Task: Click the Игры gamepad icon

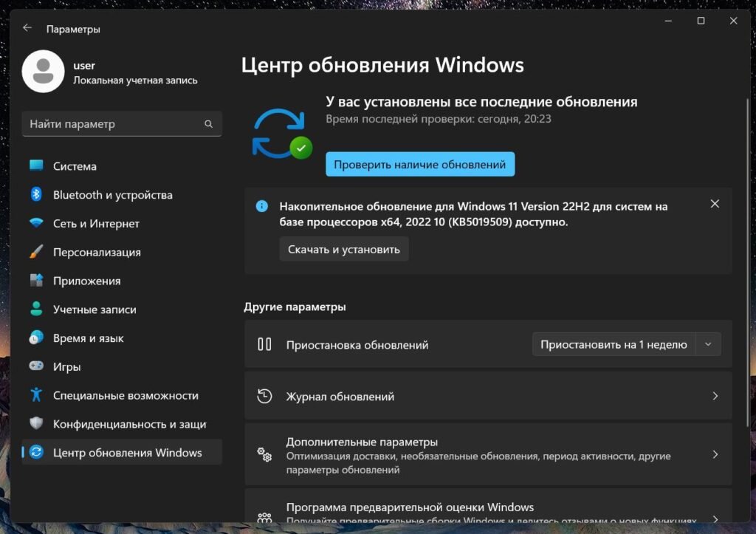Action: 36,366
